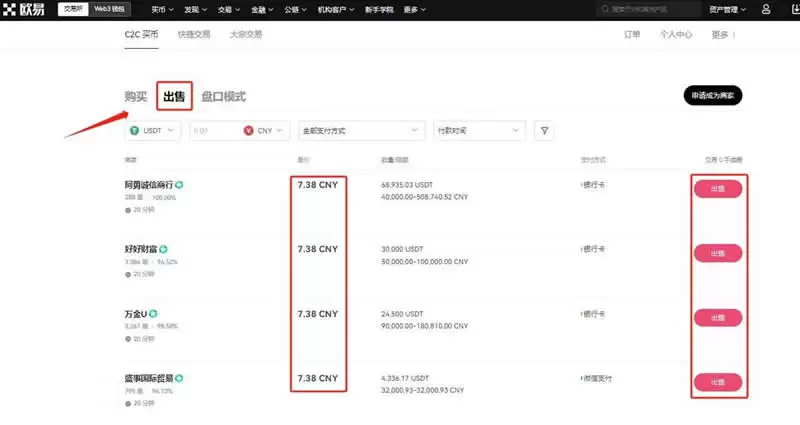
Task: Click the 申请成为商家 button
Action: click(x=713, y=96)
